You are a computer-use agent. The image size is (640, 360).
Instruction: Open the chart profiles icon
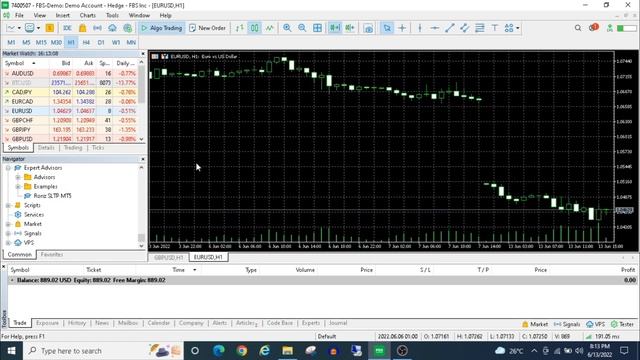(29, 28)
